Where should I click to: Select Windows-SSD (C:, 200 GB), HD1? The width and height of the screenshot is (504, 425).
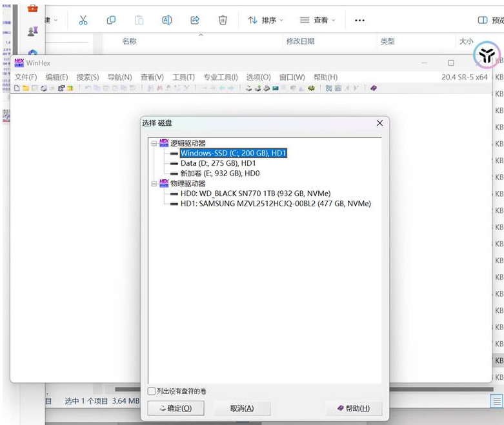click(234, 153)
